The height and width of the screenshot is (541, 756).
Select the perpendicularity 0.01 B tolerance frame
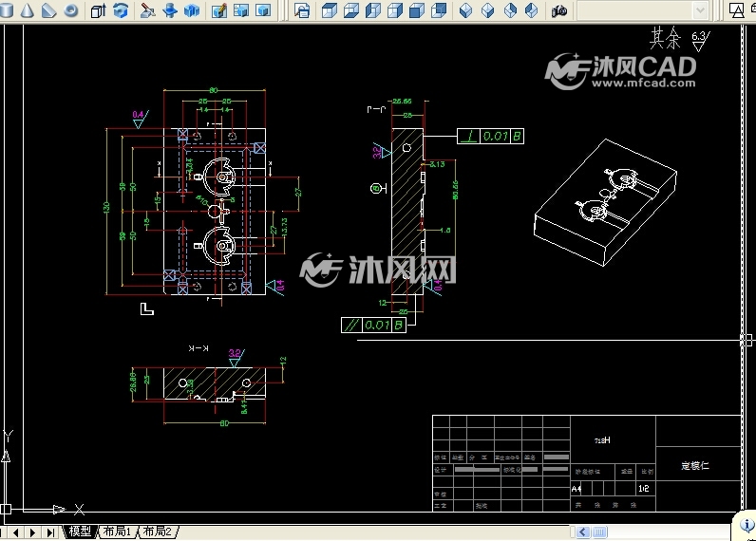pos(490,137)
